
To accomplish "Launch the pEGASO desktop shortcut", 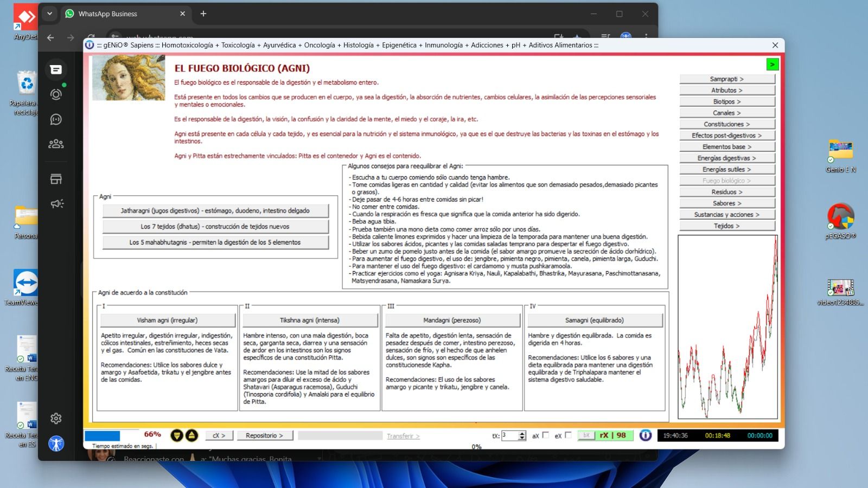I will point(840,221).
